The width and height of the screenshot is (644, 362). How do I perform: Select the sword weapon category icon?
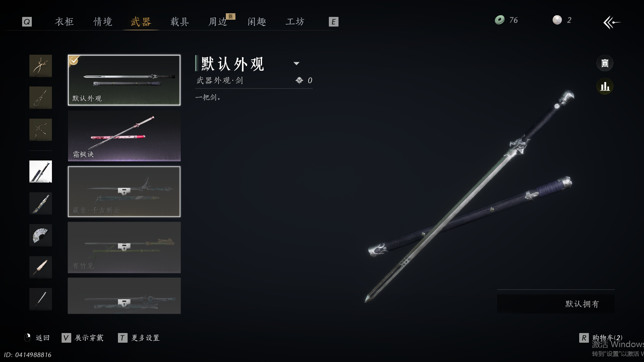click(41, 171)
